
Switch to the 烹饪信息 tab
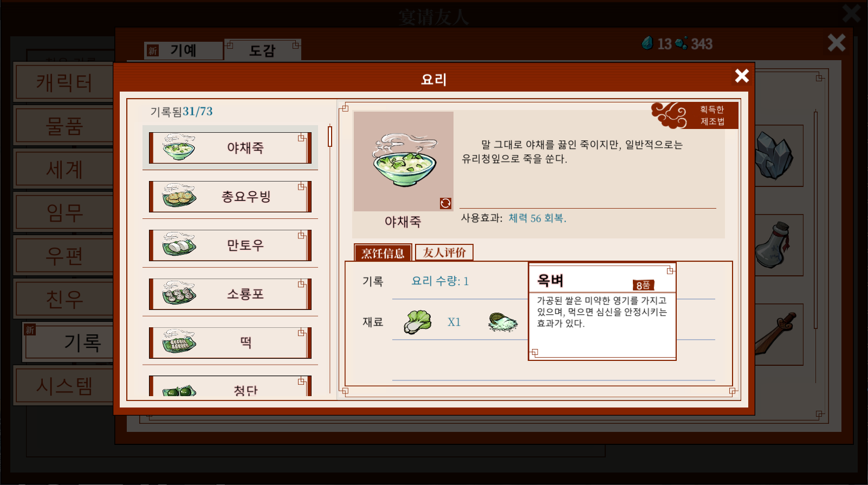coord(383,253)
